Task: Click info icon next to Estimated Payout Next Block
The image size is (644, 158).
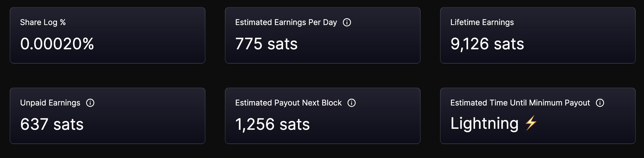Action: click(352, 103)
